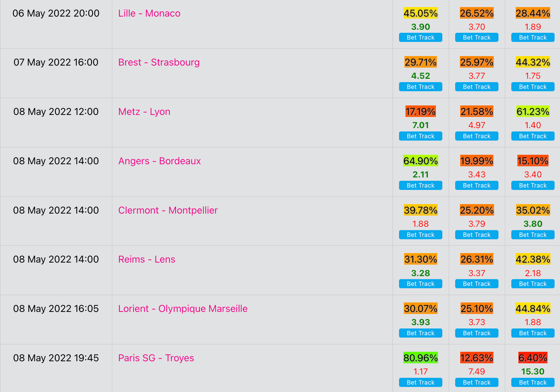Image resolution: width=560 pixels, height=392 pixels.
Task: Click Bet Track under Brest draw odds 3.77
Action: [x=477, y=87]
